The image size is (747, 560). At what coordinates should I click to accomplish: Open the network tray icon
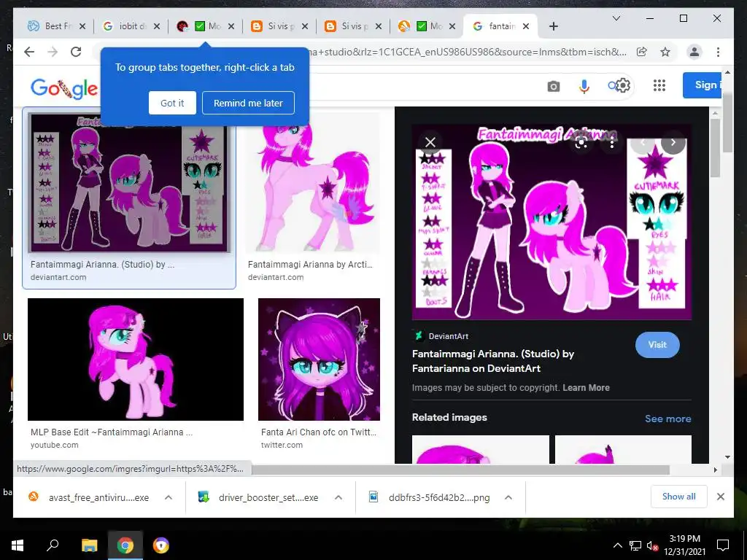[x=635, y=545]
